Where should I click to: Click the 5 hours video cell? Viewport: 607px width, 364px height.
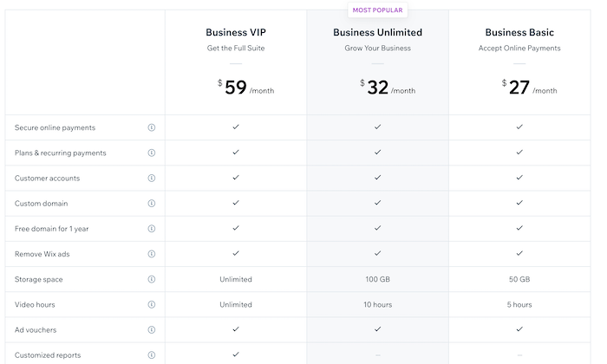[519, 304]
